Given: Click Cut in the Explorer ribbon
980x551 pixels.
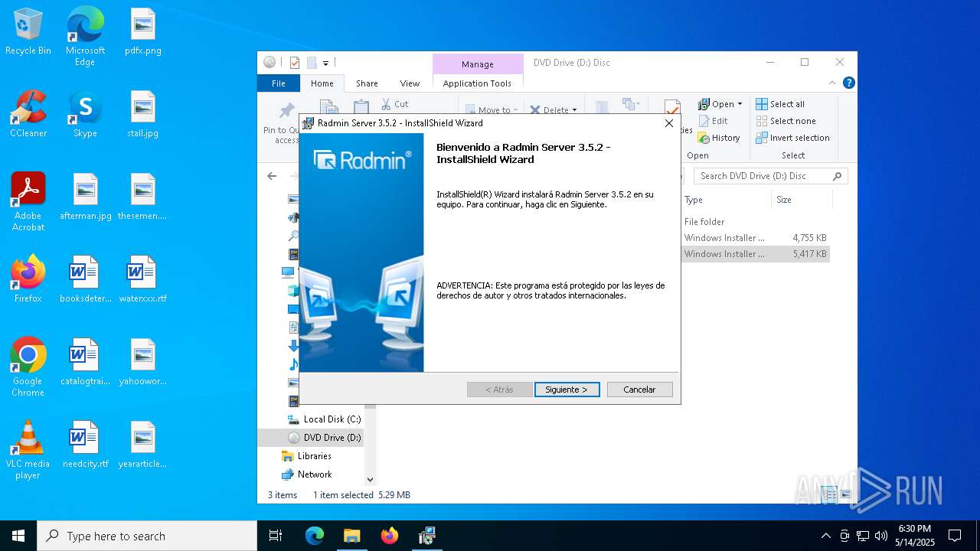Looking at the screenshot, I should click(x=394, y=104).
